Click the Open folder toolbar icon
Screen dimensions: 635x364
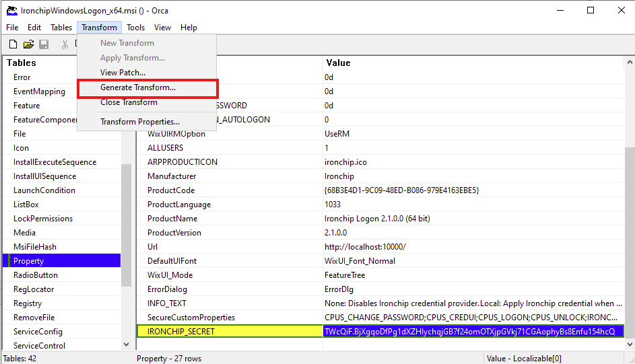tap(28, 44)
